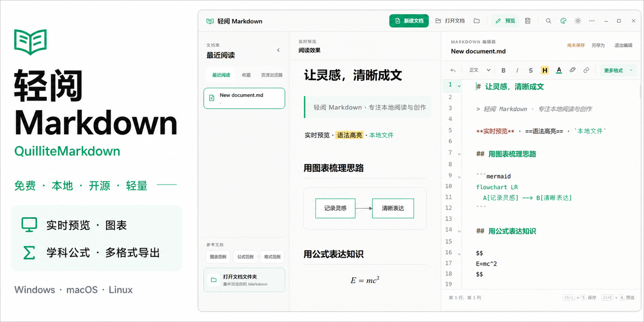Insert a link with the chain icon

tap(586, 70)
